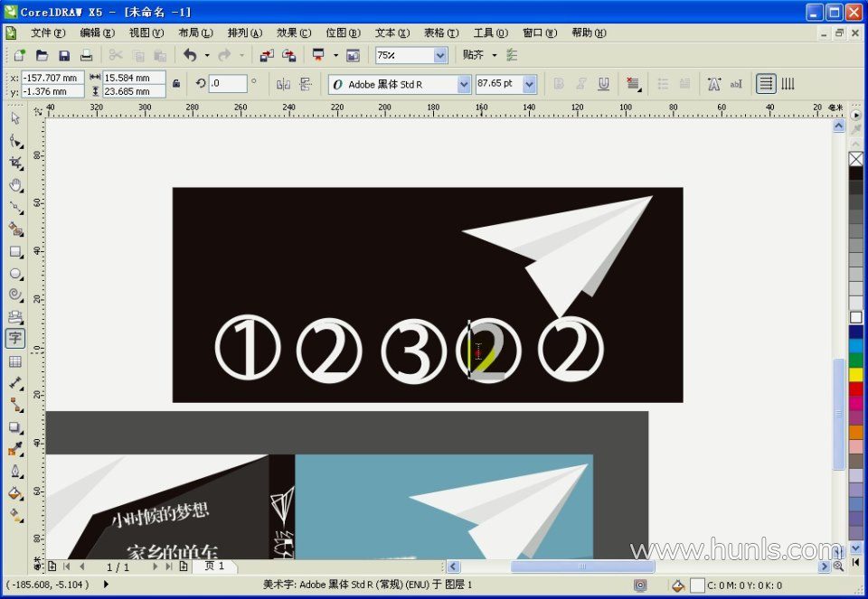Switch to the 页 1 page tab
The height and width of the screenshot is (599, 868).
point(215,566)
